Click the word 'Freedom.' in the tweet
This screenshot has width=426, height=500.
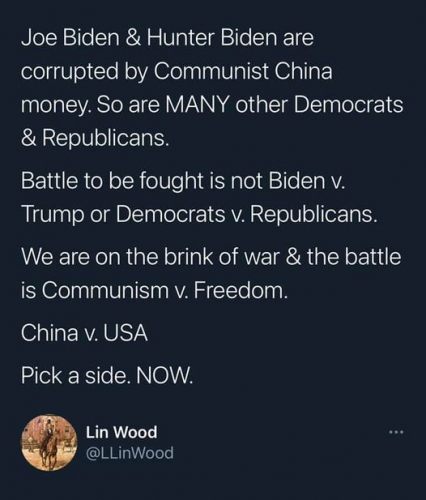point(240,290)
